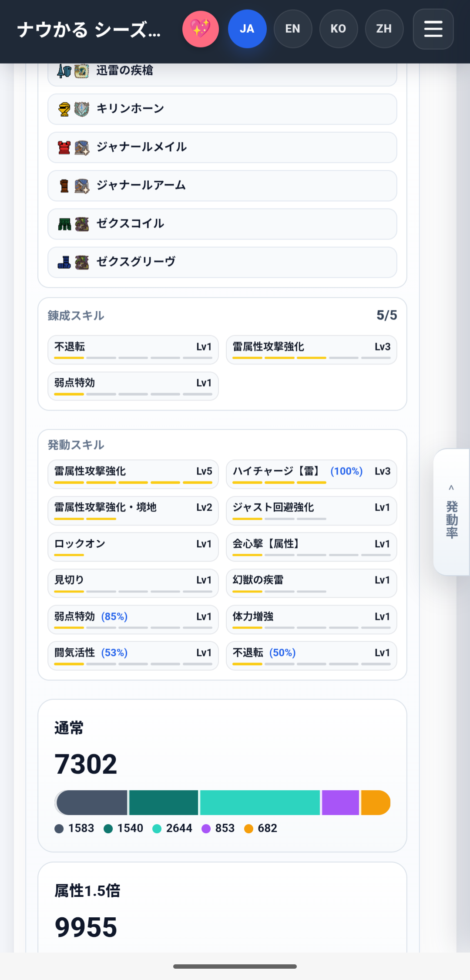
Task: Select the 弱点特効 (85%) active skill
Action: point(133,620)
